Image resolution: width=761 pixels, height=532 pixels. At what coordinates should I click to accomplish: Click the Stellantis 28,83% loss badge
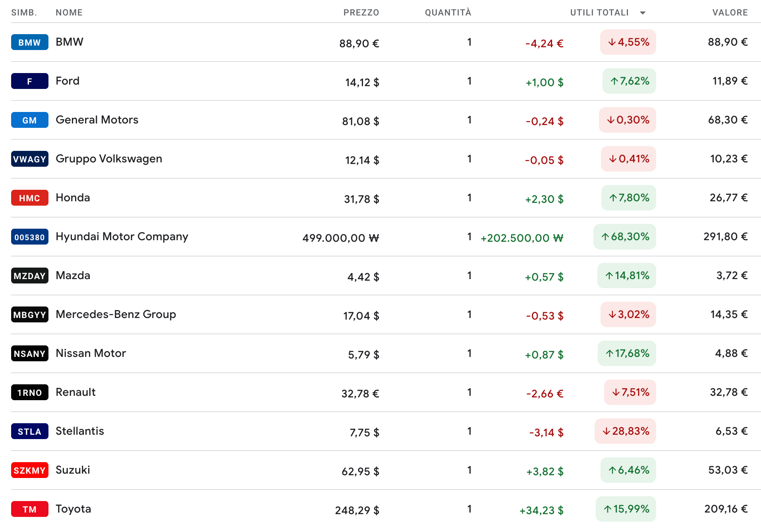point(625,431)
